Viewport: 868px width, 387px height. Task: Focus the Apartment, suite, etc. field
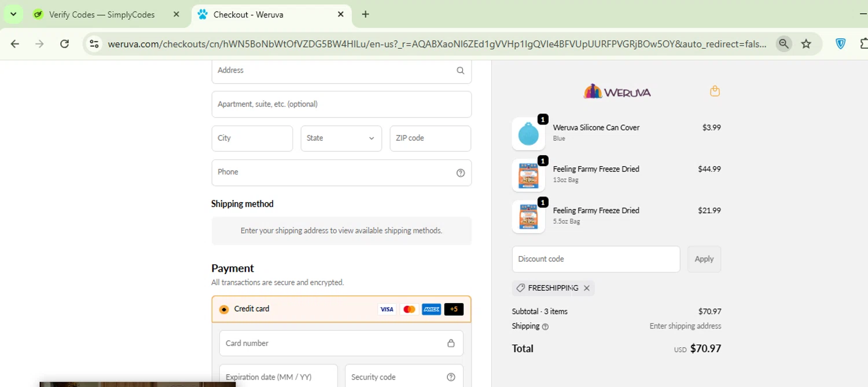[x=341, y=104]
